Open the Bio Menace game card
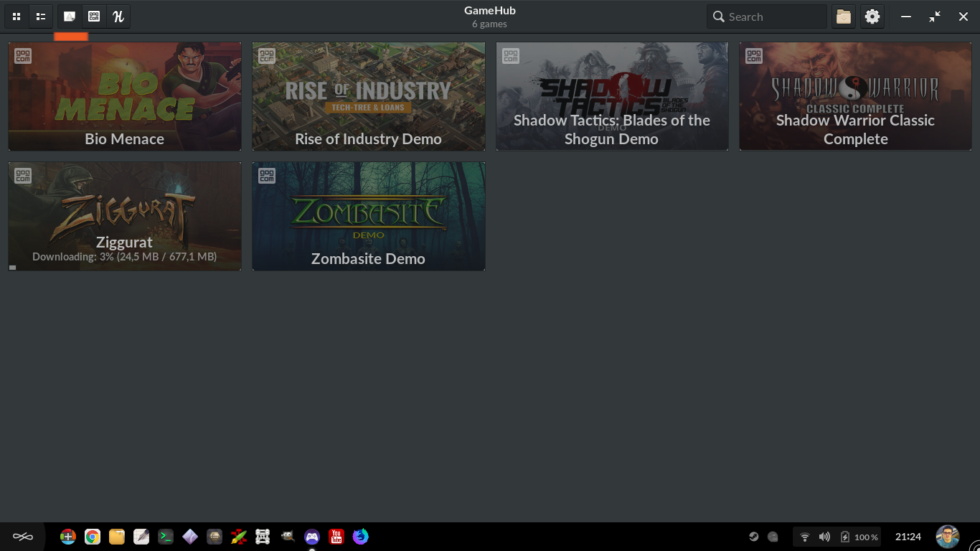 tap(125, 96)
